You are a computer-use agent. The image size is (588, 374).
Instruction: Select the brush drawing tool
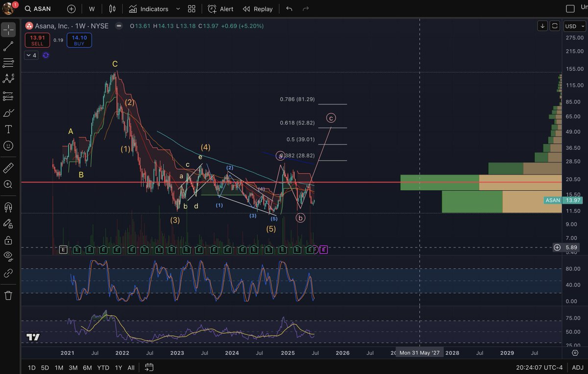pos(8,113)
